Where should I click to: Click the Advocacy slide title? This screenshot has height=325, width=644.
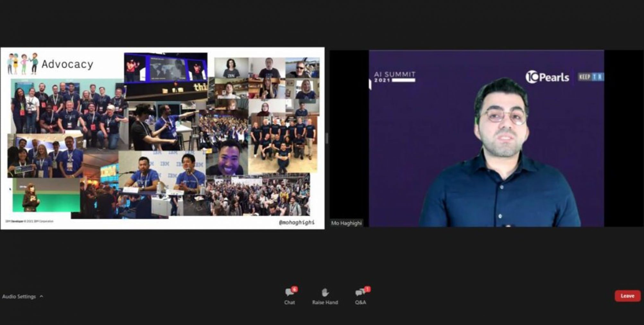pos(67,64)
